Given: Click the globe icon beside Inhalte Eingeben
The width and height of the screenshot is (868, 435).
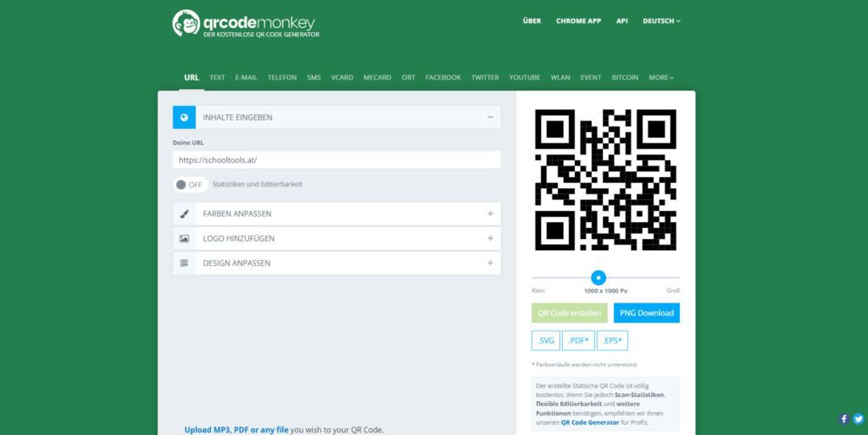Looking at the screenshot, I should click(184, 117).
